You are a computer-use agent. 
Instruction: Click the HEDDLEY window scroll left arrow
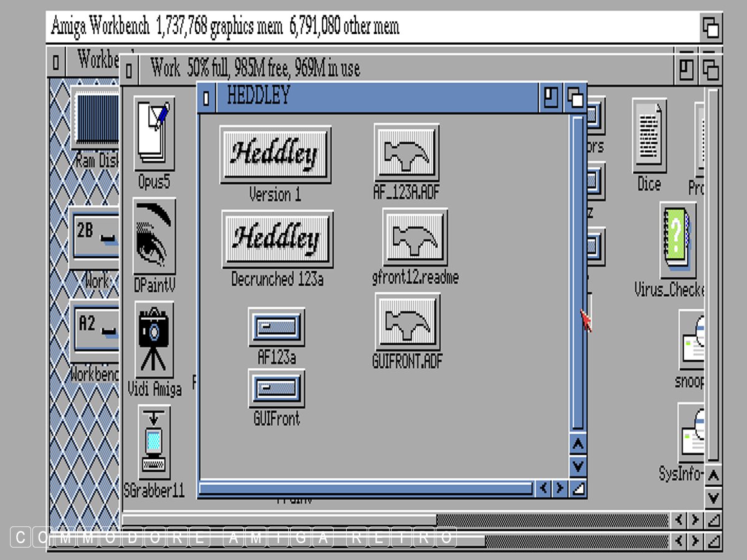(x=544, y=488)
